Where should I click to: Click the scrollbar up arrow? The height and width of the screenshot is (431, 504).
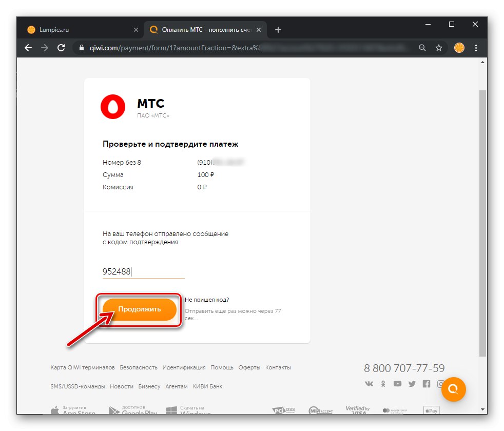pos(482,63)
